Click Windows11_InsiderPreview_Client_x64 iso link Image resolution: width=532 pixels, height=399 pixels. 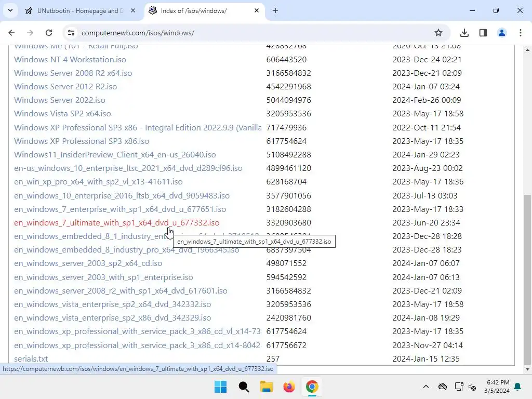(x=115, y=155)
